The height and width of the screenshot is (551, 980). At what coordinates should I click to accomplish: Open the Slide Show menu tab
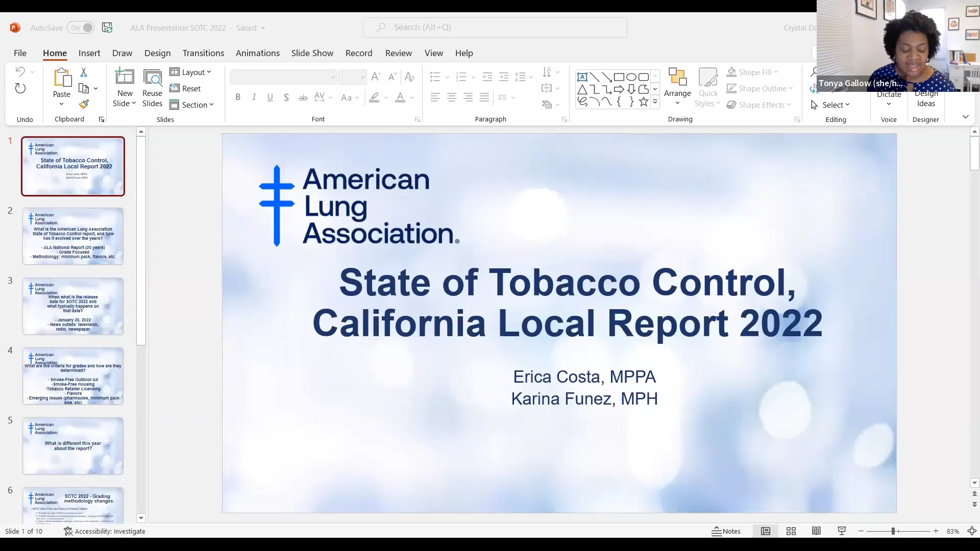(x=312, y=53)
